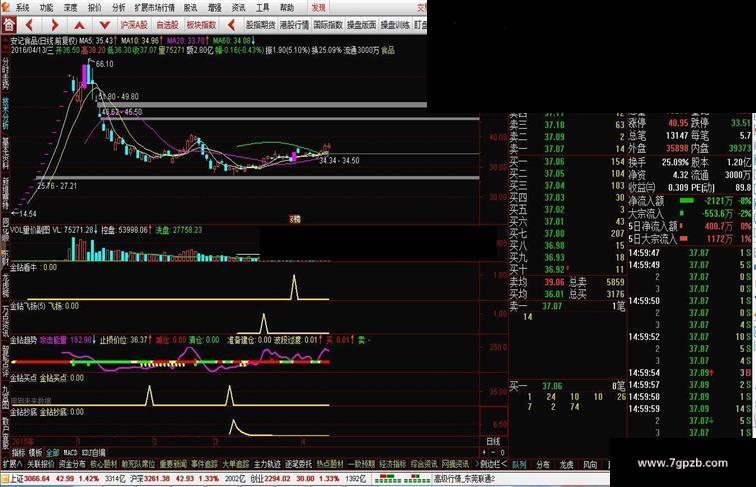
Task: Switch to the 分布 tab in side panel
Action: point(543,464)
